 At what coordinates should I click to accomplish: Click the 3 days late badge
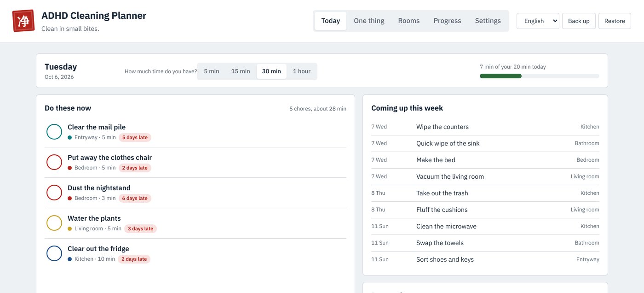coord(140,229)
